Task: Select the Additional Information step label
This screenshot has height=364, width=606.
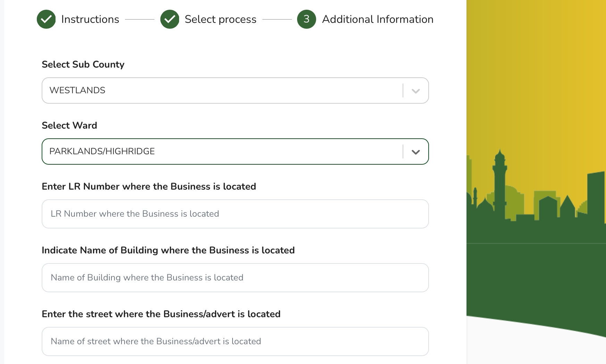Action: 378,19
